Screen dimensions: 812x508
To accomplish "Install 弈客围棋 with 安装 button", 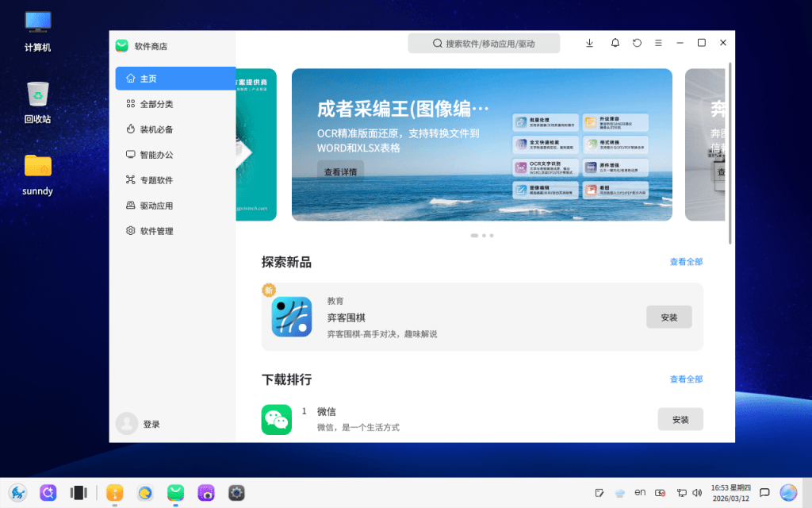I will click(x=669, y=317).
